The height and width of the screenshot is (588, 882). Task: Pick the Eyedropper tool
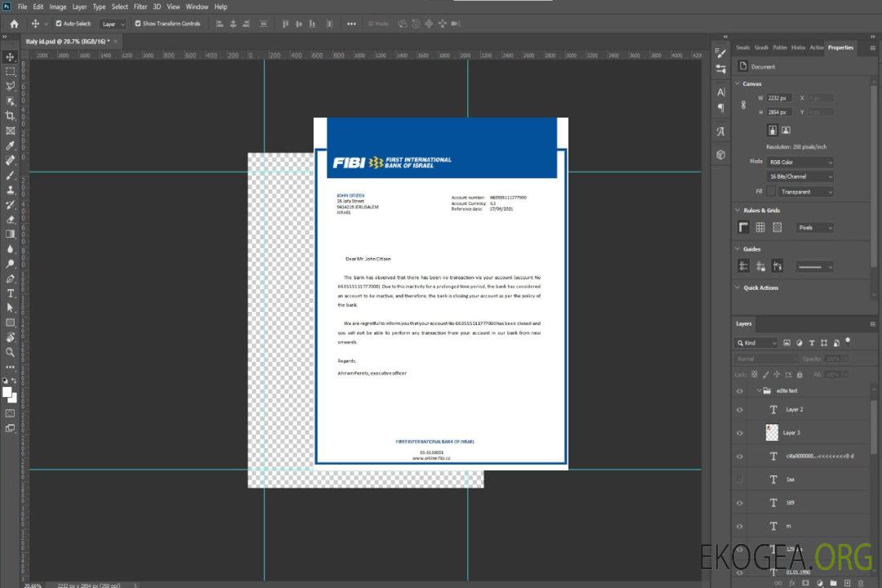(x=11, y=145)
